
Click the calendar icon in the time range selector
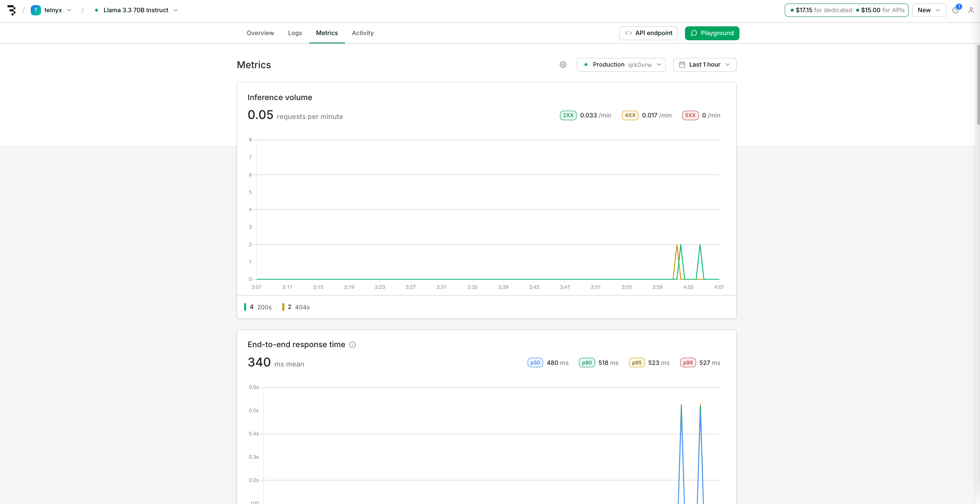tap(683, 65)
